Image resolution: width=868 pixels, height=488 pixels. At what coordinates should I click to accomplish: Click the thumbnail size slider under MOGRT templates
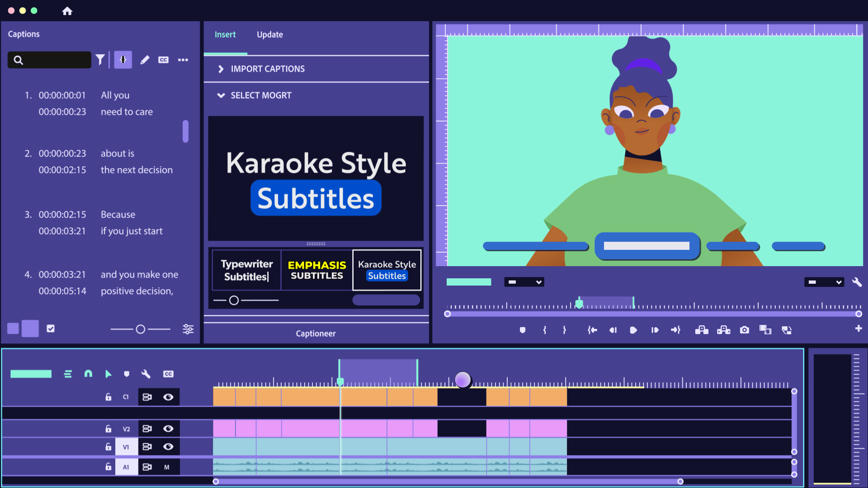point(234,300)
